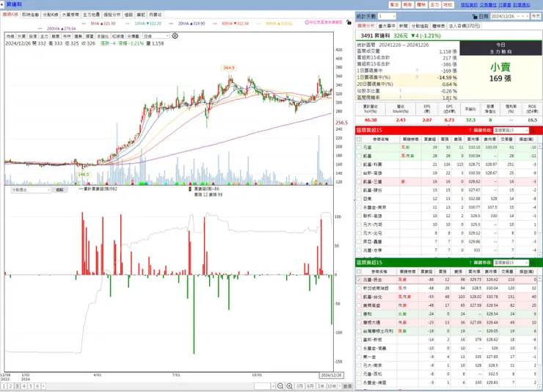Open 個股分析 tab
The width and height of the screenshot is (543, 392).
pyautogui.click(x=112, y=15)
